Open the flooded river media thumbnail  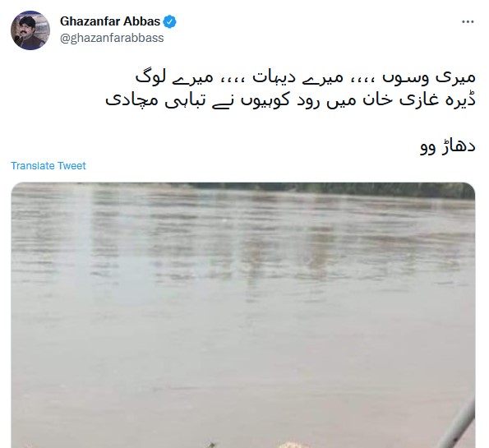[243, 315]
